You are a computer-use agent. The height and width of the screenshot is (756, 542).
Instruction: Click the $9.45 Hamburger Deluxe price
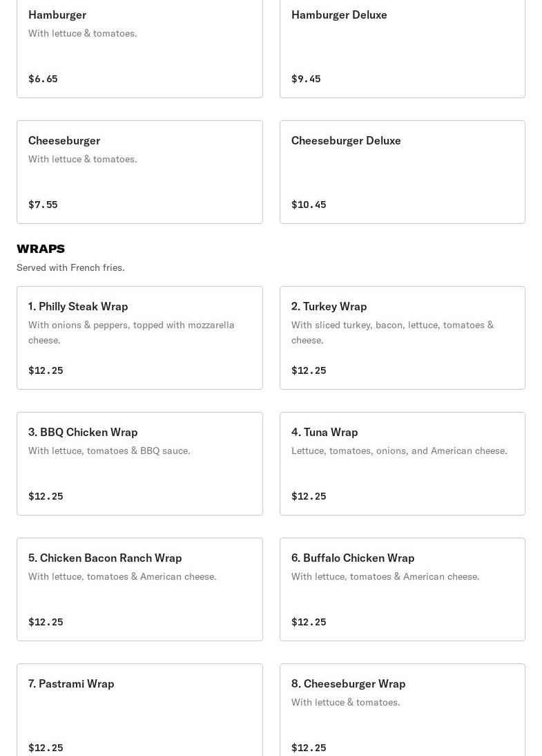click(x=306, y=79)
